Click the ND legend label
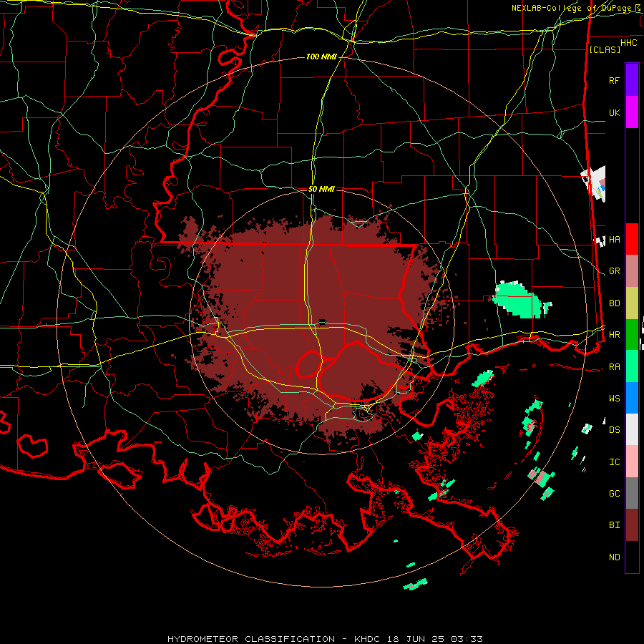Screen dimensions: 644x644 614,557
